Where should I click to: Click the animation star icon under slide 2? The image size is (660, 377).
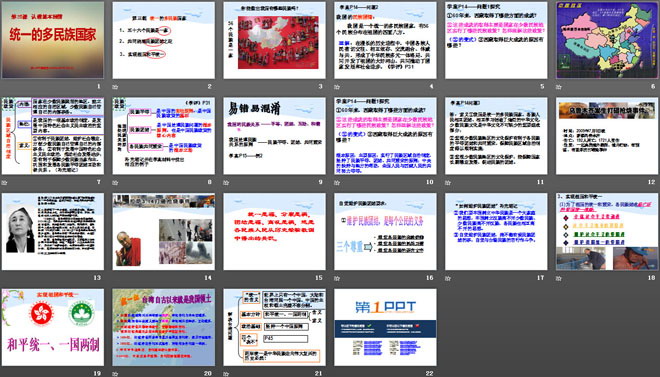pyautogui.click(x=115, y=87)
